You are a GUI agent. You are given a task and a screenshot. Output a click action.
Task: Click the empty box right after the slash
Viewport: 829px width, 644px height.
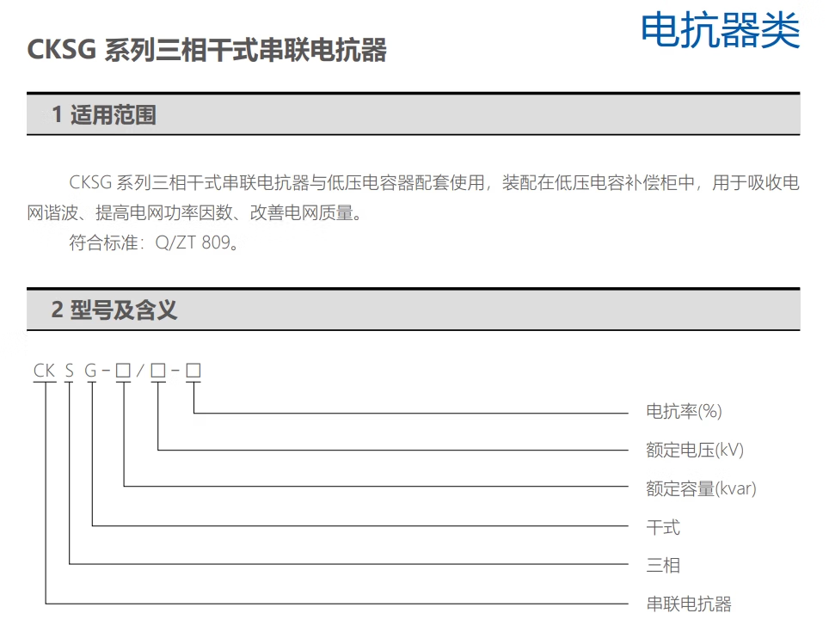point(158,371)
